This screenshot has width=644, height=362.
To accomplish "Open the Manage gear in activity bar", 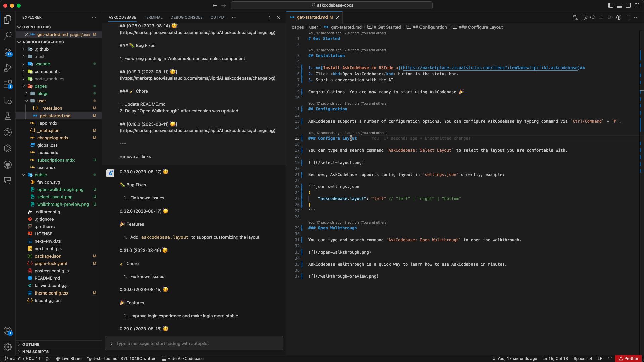I will coord(8,347).
